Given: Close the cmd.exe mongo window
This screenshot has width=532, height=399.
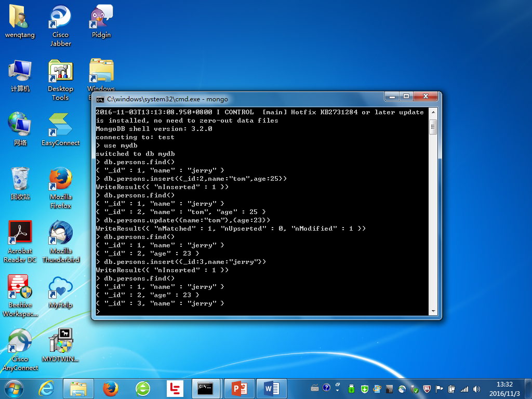Looking at the screenshot, I should 426,97.
